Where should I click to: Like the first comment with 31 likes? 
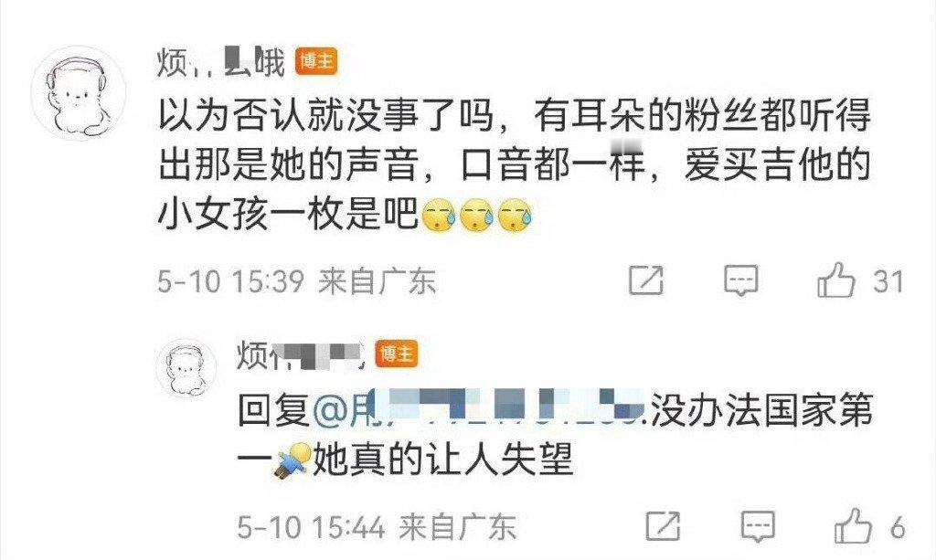coord(835,280)
